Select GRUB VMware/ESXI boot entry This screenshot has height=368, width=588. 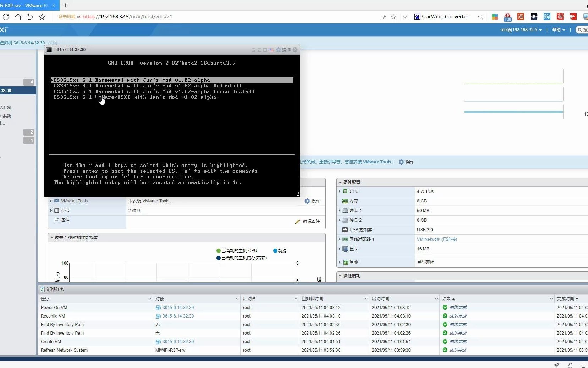pos(135,97)
